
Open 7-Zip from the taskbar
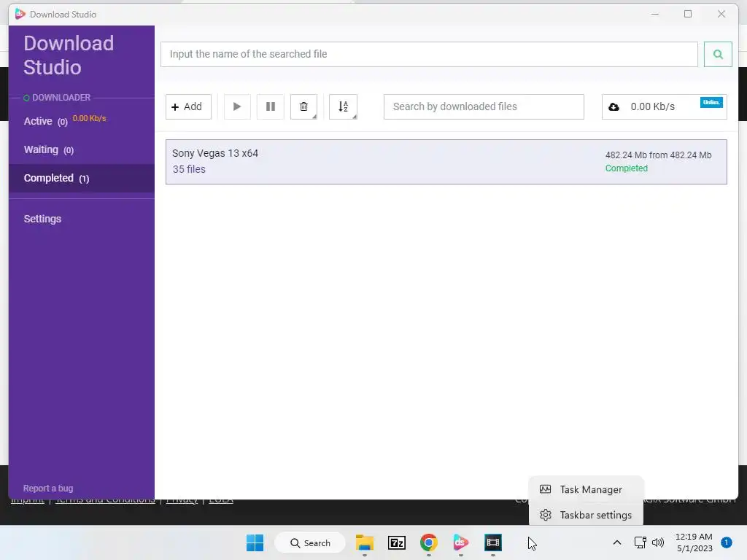point(396,542)
